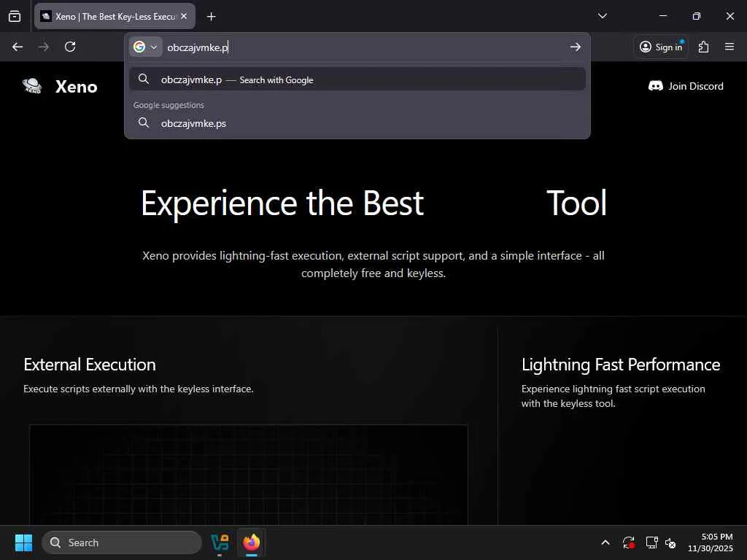Select the 'obczajvmke.ps' Google suggestion
Image resolution: width=747 pixels, height=560 pixels.
(x=357, y=123)
